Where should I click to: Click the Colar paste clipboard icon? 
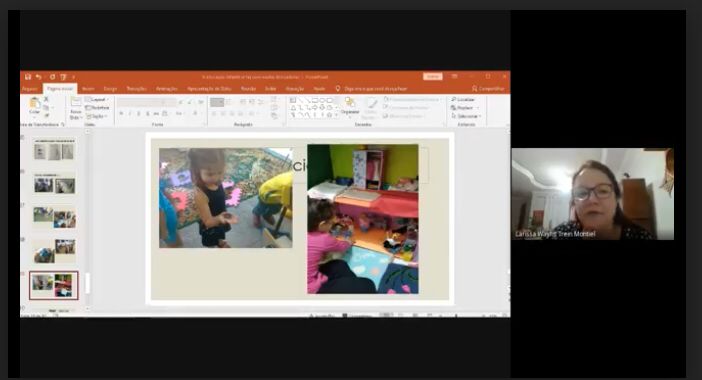(34, 103)
